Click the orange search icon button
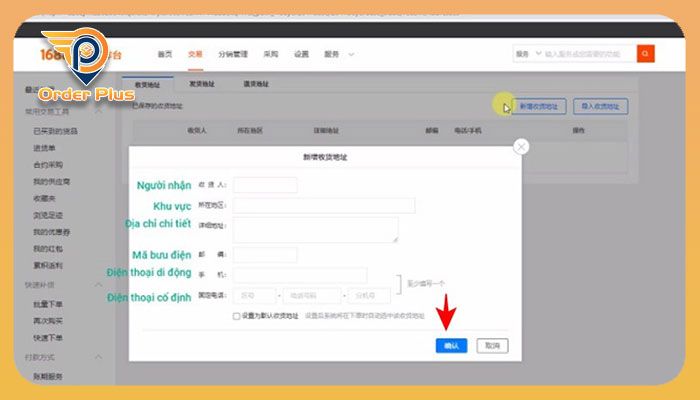 point(646,54)
